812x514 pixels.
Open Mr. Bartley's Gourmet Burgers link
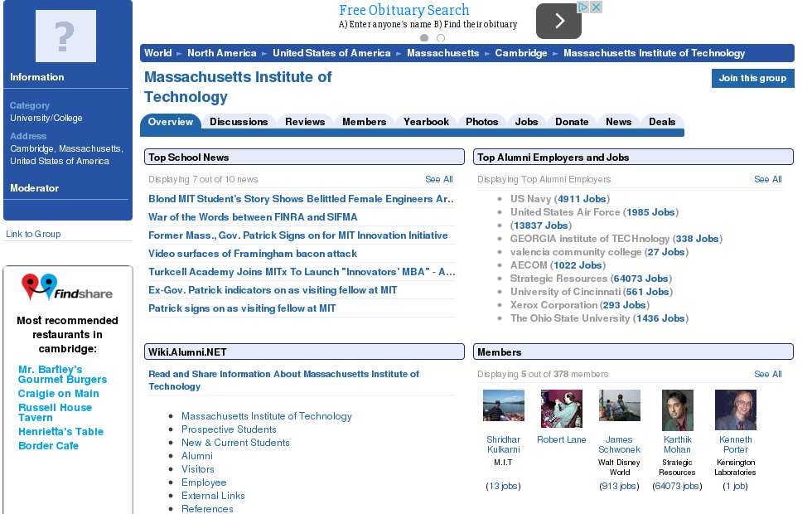63,374
